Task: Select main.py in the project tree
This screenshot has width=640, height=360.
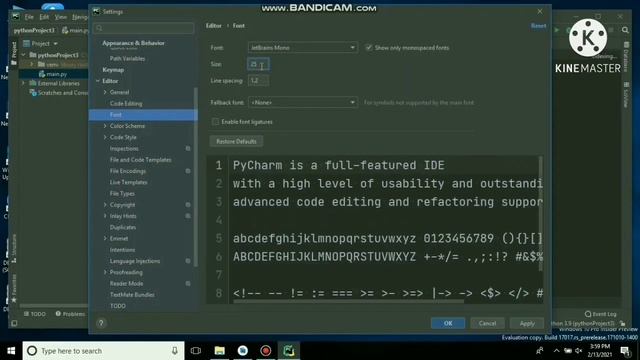Action: [x=56, y=74]
